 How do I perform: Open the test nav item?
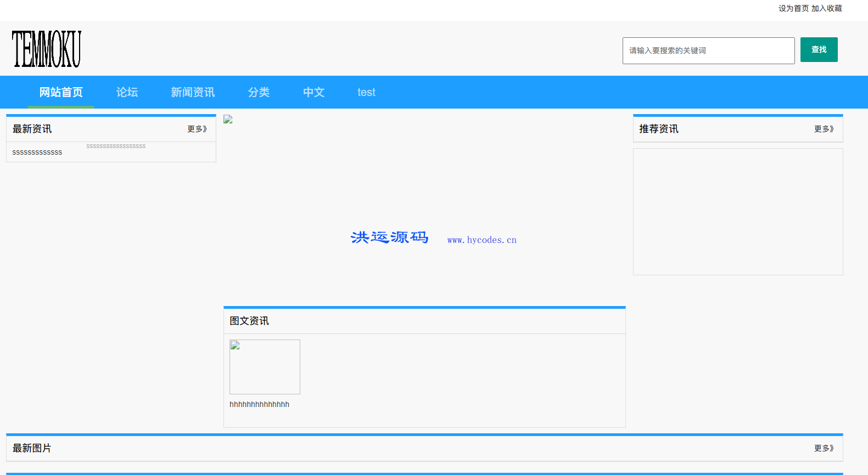point(366,92)
